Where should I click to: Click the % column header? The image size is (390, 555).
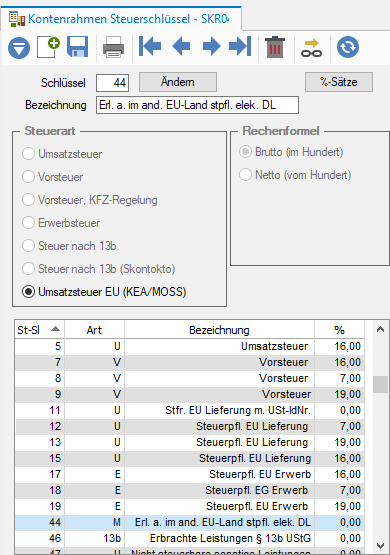[339, 330]
